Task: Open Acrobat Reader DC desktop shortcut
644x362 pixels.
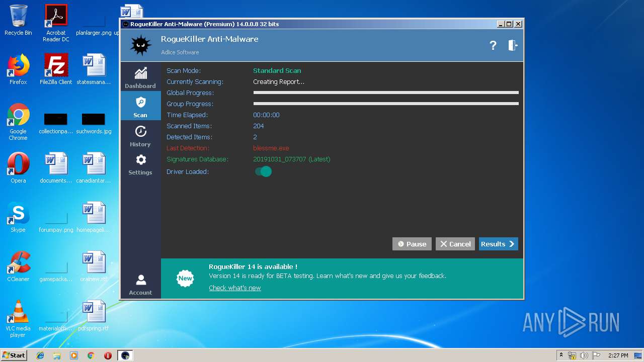Action: pos(56,23)
